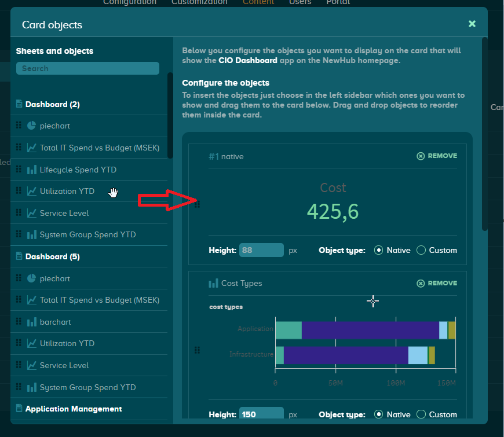Click the drag handle of the #1 native card
Screen dimensions: 504x437
click(198, 204)
